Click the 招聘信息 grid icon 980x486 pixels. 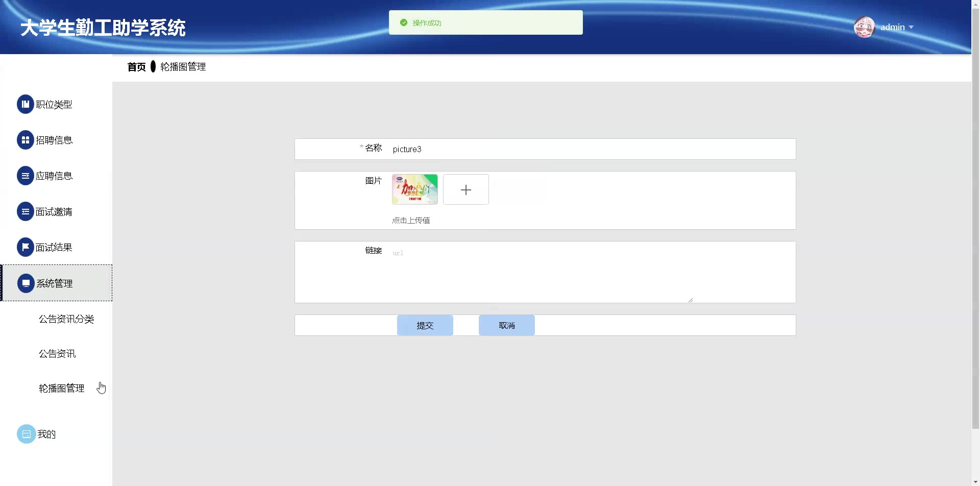(x=26, y=140)
